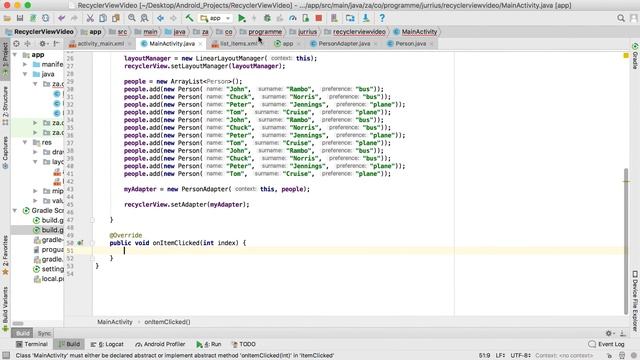This screenshot has height=360, width=640.
Task: Stop the running app with red square
Action: 319,18
